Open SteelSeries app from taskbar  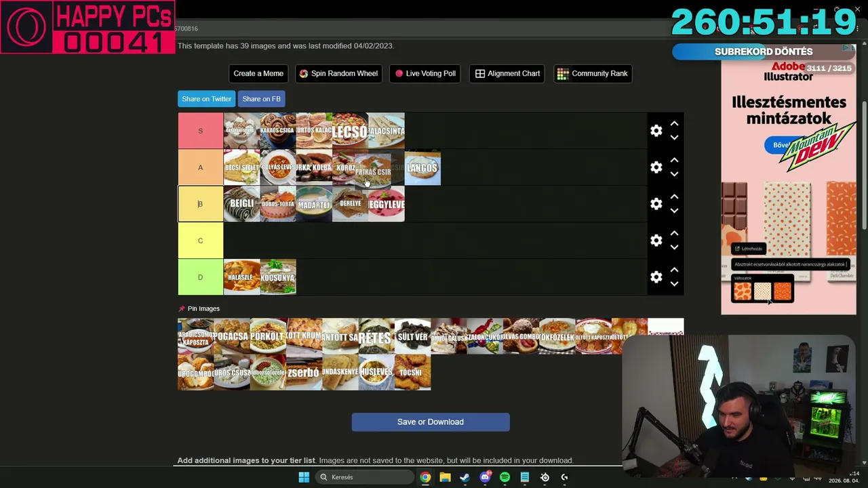[545, 477]
